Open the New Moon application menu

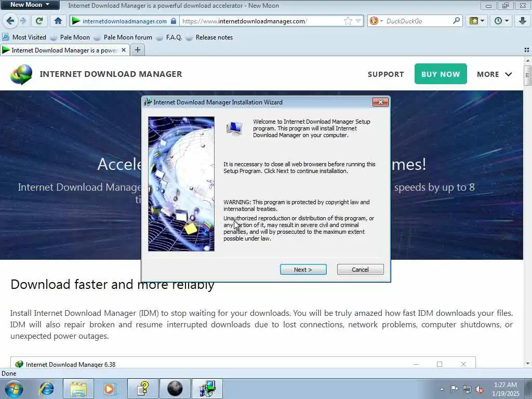30,5
